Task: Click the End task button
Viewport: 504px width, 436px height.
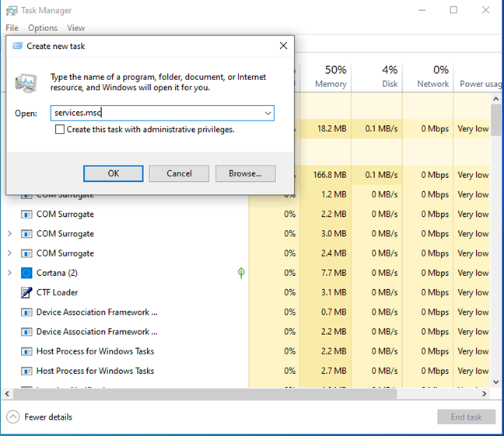Action: click(466, 417)
